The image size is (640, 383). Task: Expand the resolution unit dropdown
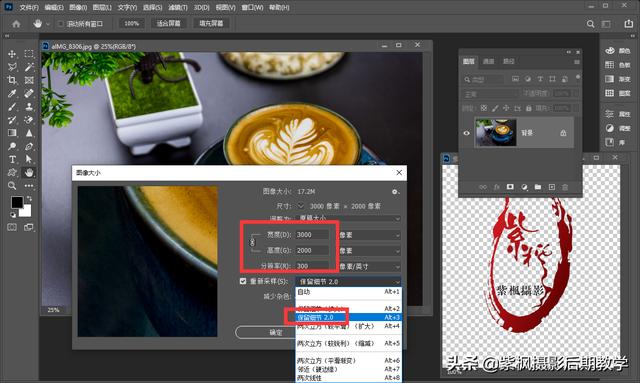coord(369,266)
